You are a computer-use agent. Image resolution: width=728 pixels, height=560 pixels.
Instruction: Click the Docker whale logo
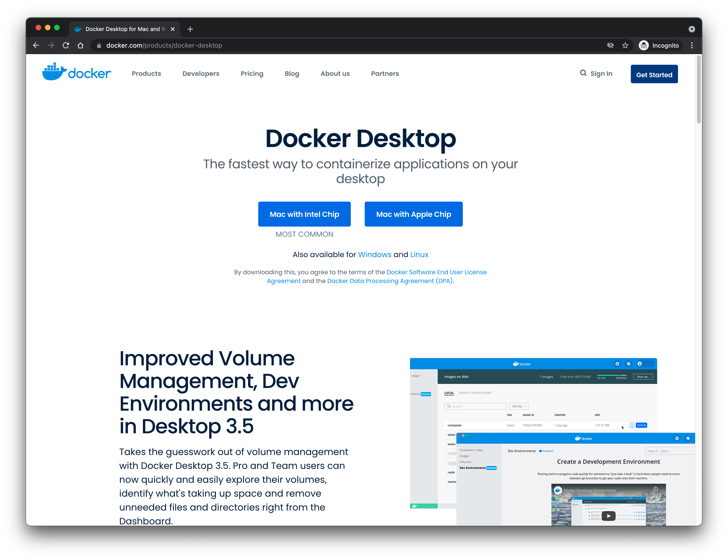coord(76,72)
